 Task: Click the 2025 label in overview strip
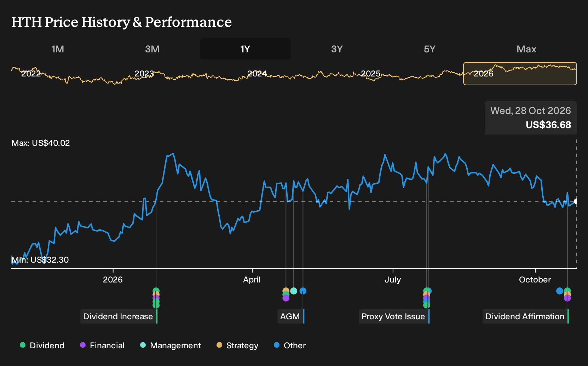pos(370,74)
